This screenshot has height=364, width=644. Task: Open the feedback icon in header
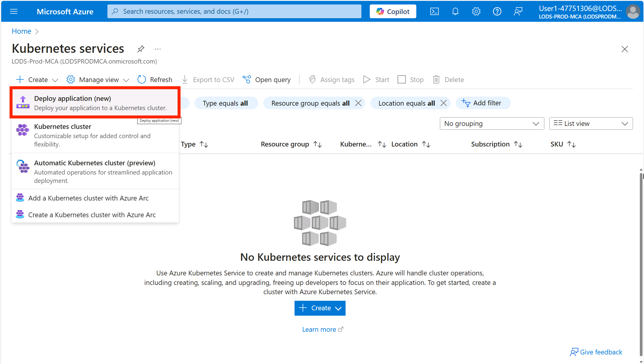pyautogui.click(x=518, y=11)
